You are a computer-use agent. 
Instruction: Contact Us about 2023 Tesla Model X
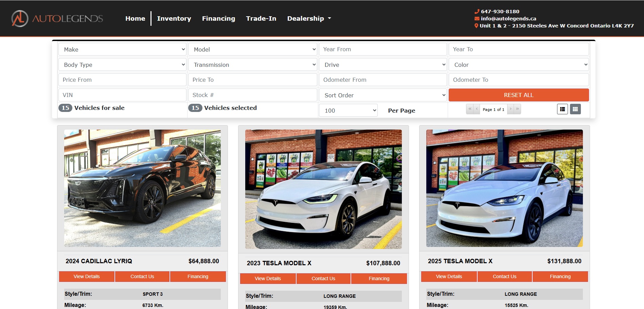[x=323, y=278]
